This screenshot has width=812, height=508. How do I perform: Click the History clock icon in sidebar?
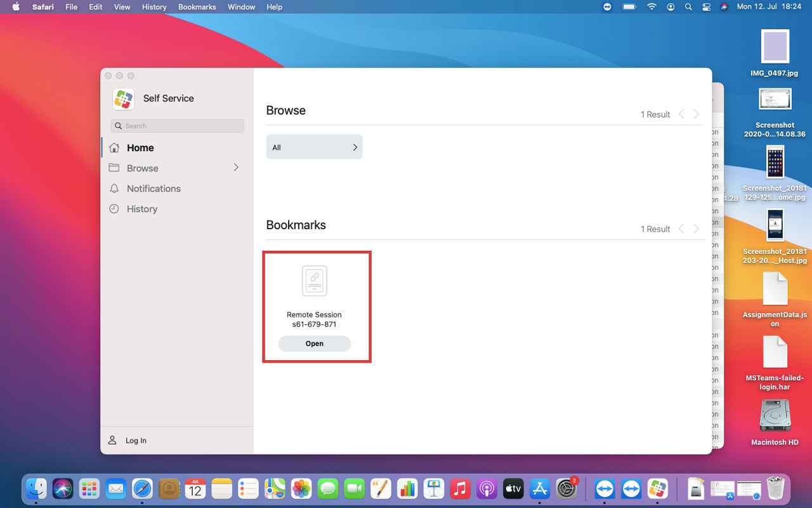point(114,209)
